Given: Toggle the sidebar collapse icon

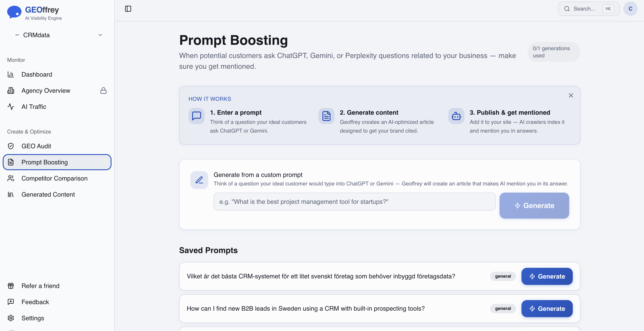Looking at the screenshot, I should pos(128,9).
